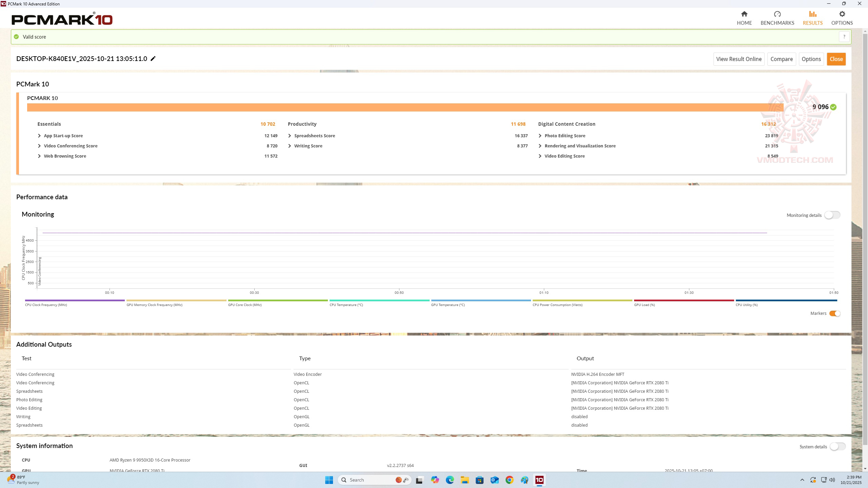The height and width of the screenshot is (488, 868).
Task: Open Microsoft Edge from taskbar
Action: (450, 480)
